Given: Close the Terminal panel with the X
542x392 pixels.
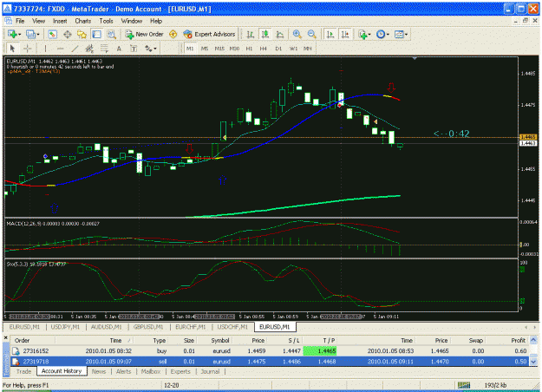Looking at the screenshot, I should (x=5, y=337).
